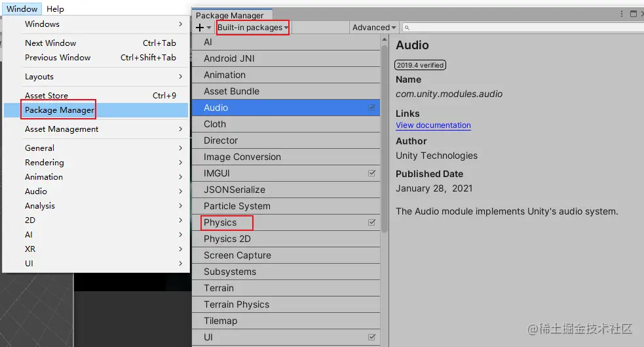This screenshot has width=644, height=347.
Task: Select the Subsystems package
Action: pyautogui.click(x=286, y=272)
